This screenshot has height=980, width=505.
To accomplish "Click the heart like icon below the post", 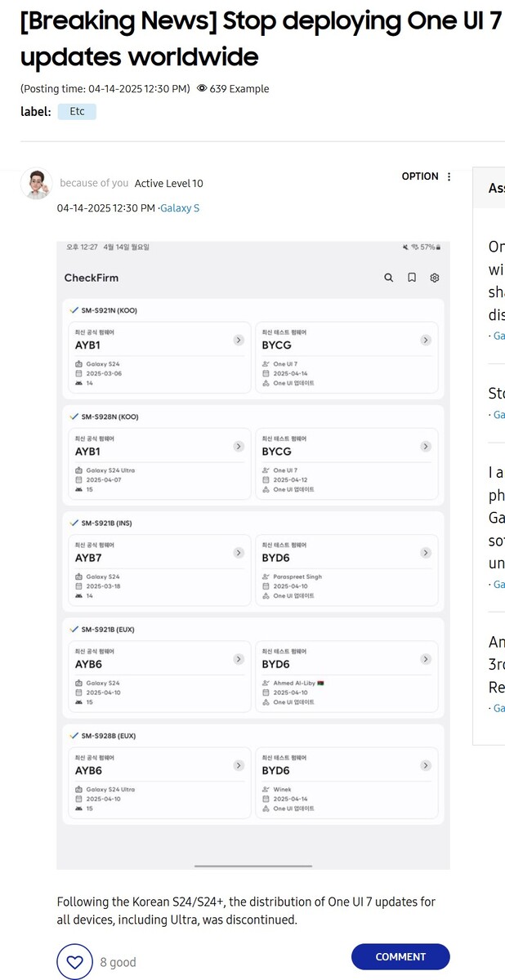I will 74,961.
